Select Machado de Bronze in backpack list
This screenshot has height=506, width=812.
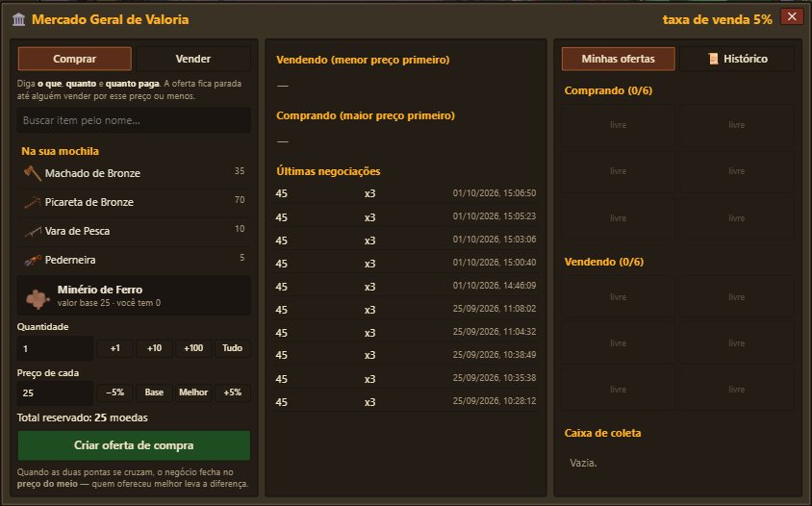134,173
